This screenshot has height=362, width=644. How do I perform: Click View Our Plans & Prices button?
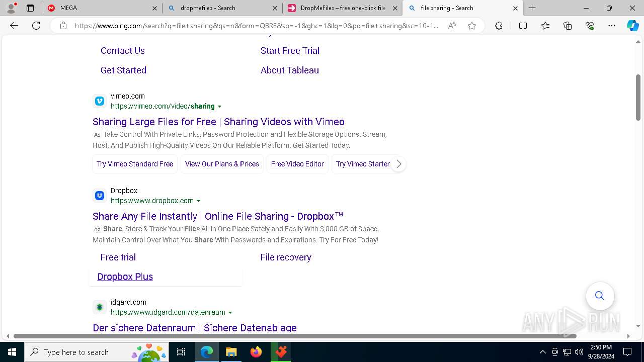tap(222, 164)
